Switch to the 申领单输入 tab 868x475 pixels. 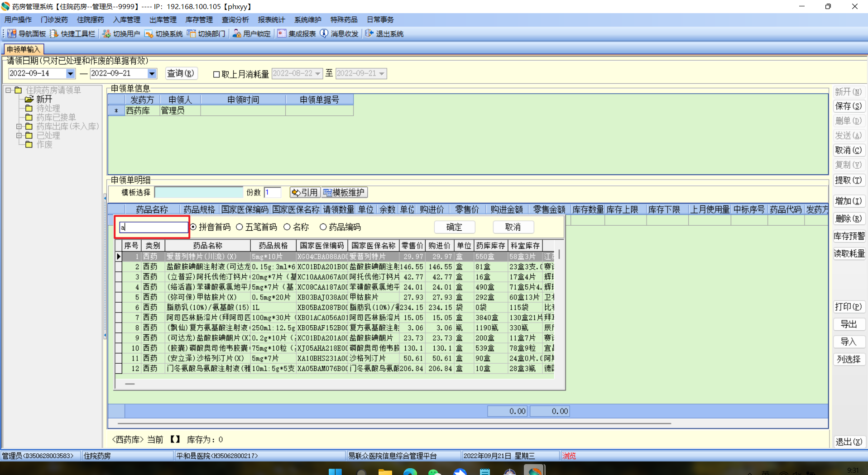(x=24, y=49)
